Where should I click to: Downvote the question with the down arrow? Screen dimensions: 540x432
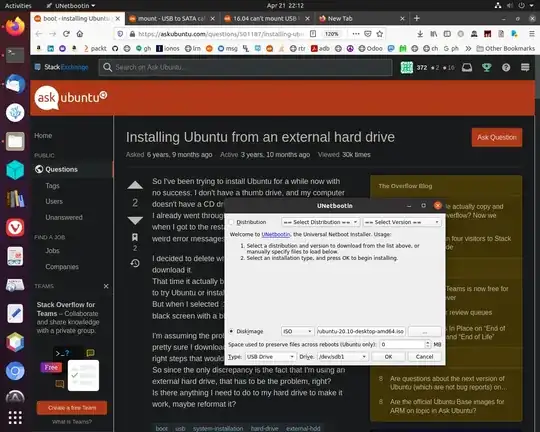pos(135,220)
